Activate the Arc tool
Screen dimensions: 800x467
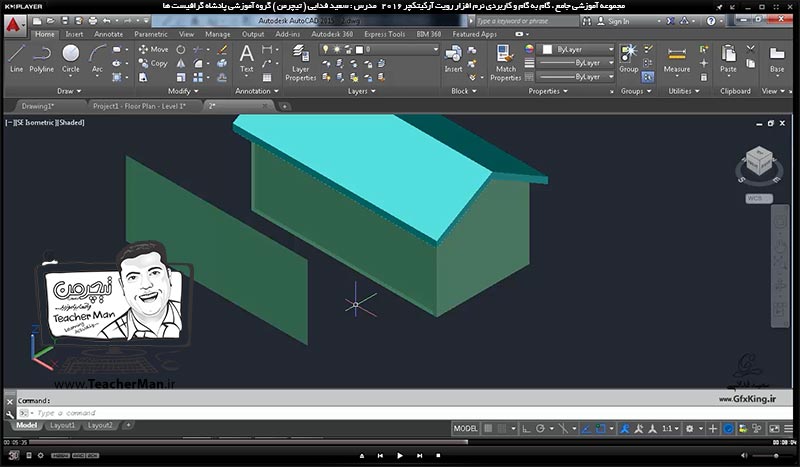point(97,59)
